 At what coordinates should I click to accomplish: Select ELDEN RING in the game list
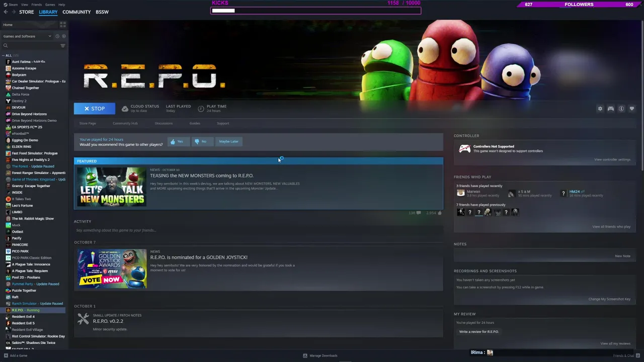click(21, 147)
